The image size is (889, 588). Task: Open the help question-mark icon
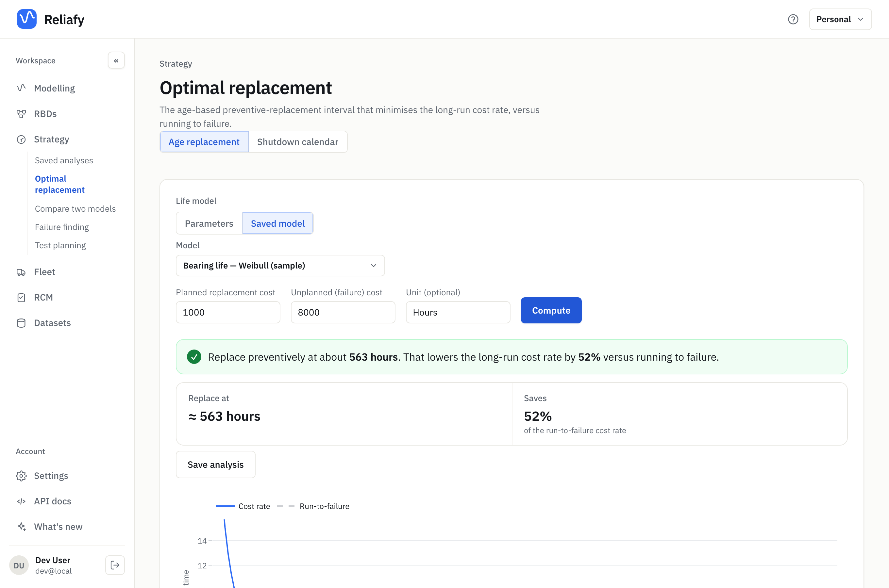tap(793, 19)
